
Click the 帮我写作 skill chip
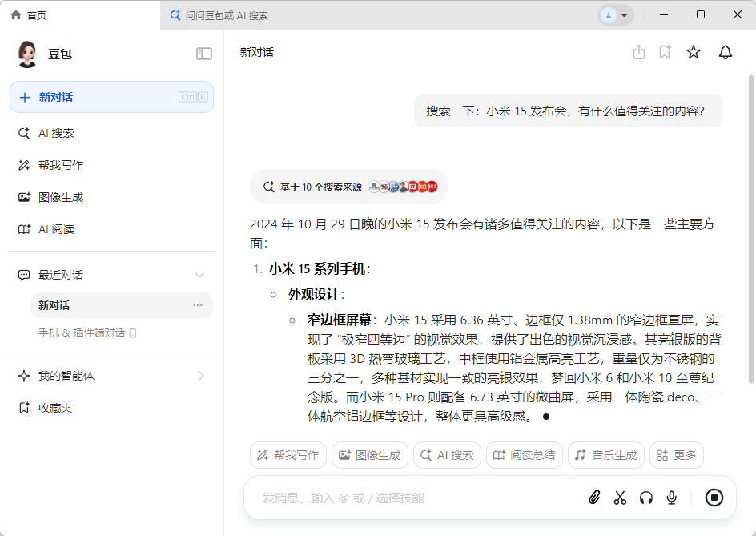point(288,455)
